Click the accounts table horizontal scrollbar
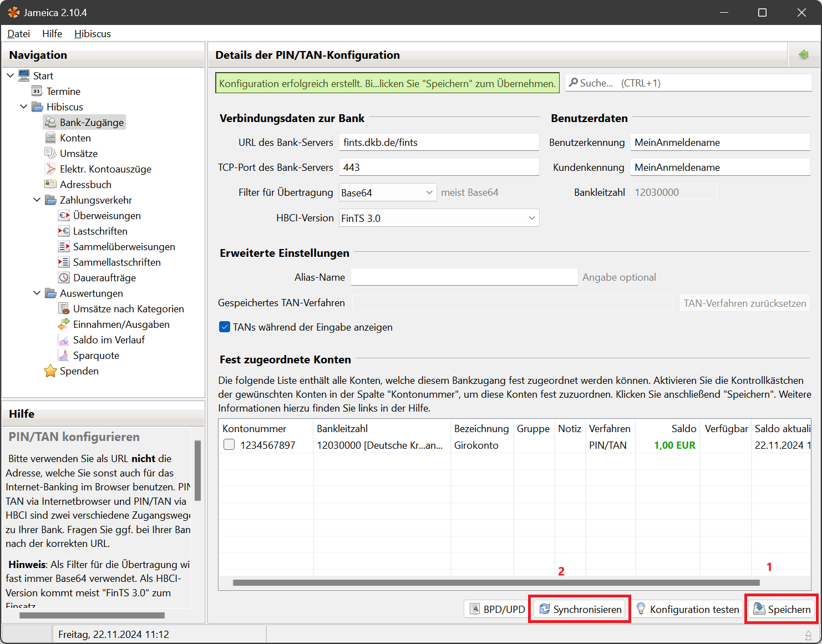822x644 pixels. [496, 582]
